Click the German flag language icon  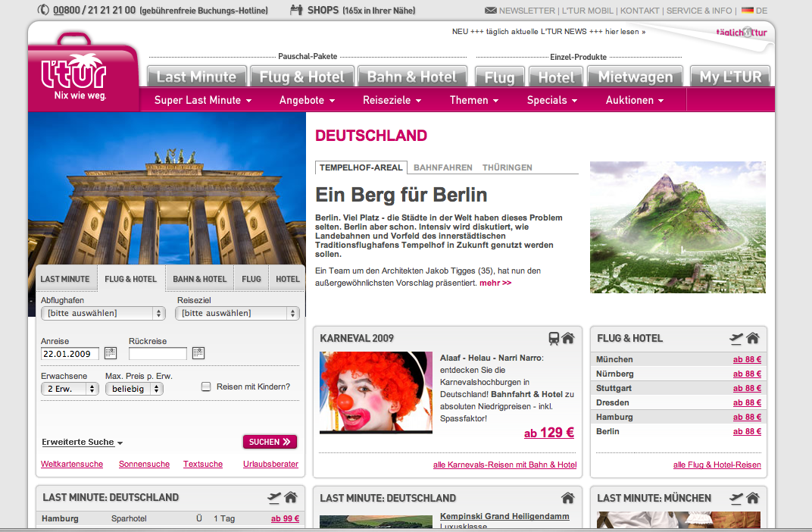point(747,11)
